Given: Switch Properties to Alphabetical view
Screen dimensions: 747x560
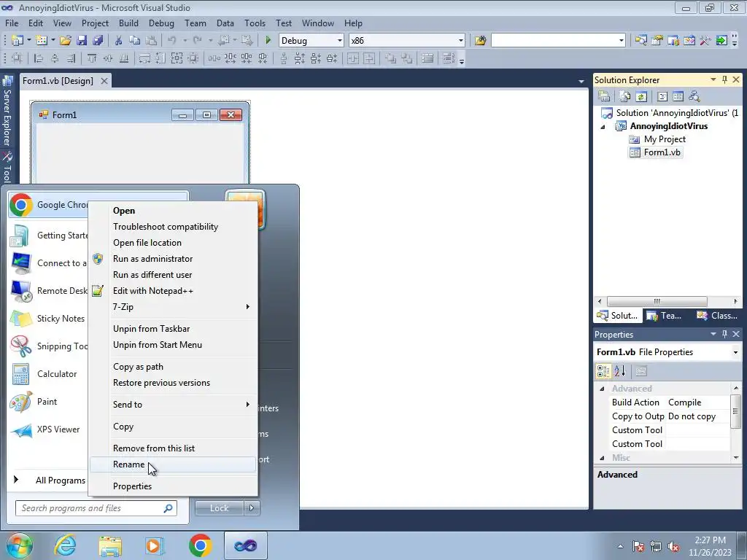Looking at the screenshot, I should click(x=619, y=371).
